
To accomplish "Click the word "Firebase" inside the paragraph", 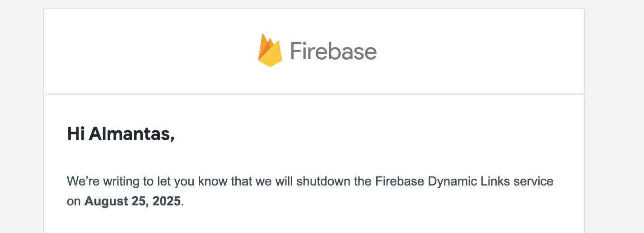I will (x=400, y=181).
